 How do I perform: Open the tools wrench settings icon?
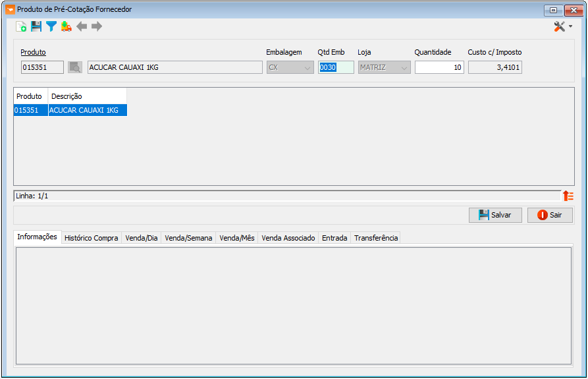click(560, 26)
